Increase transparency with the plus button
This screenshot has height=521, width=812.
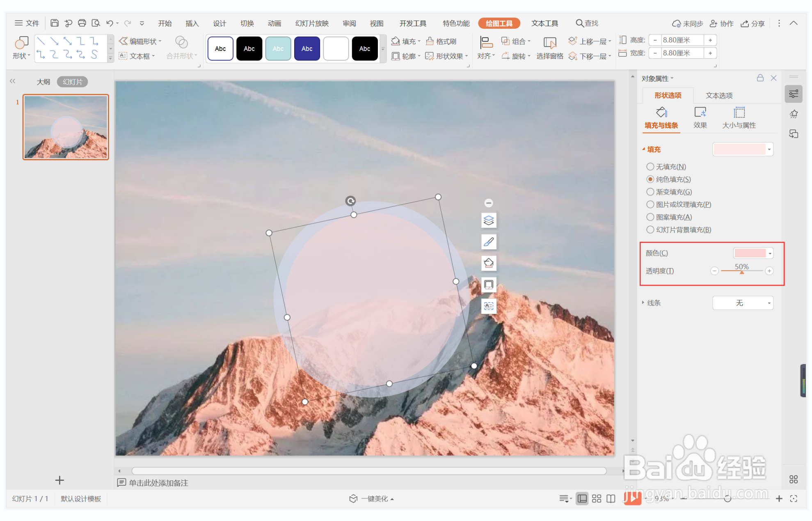769,271
